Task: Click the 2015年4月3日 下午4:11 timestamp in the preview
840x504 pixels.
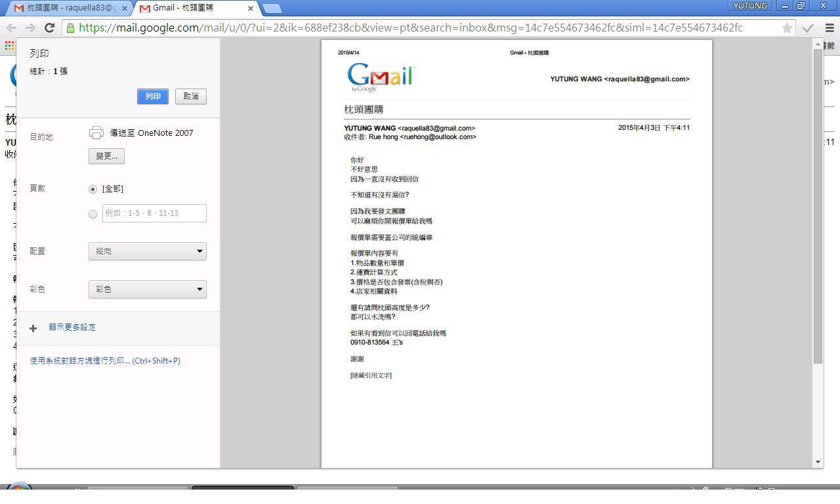Action: tap(654, 128)
